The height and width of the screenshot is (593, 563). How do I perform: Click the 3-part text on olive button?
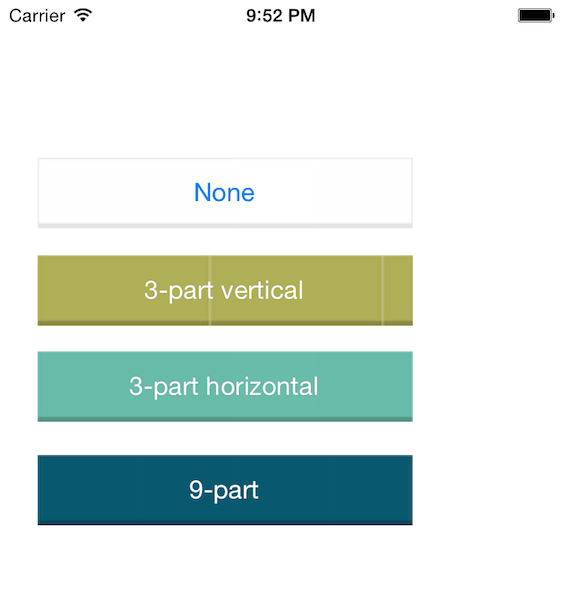tap(179, 291)
